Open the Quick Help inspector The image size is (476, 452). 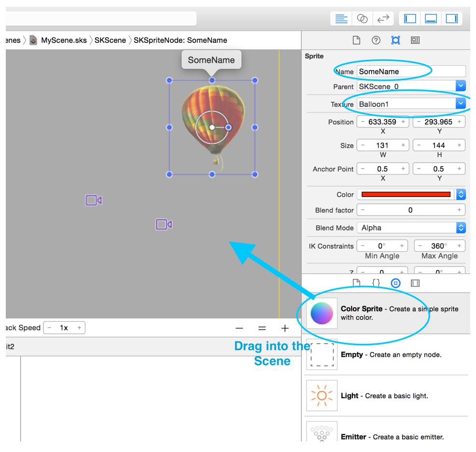pyautogui.click(x=376, y=41)
